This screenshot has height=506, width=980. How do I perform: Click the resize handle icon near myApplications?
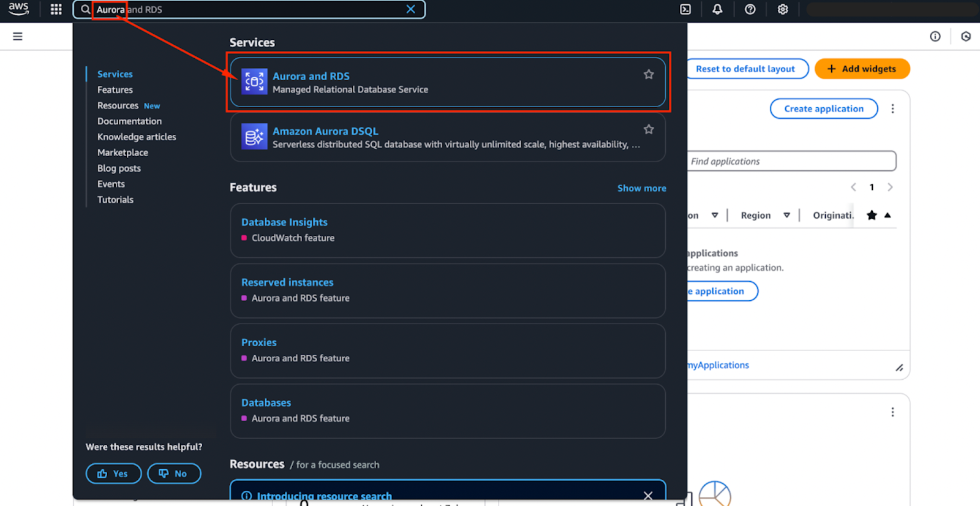click(899, 368)
